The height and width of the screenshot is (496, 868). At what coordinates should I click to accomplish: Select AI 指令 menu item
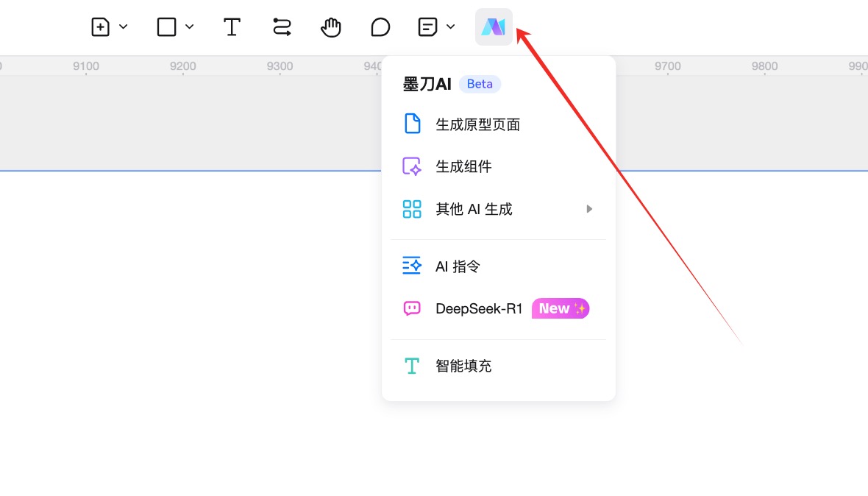(498, 266)
